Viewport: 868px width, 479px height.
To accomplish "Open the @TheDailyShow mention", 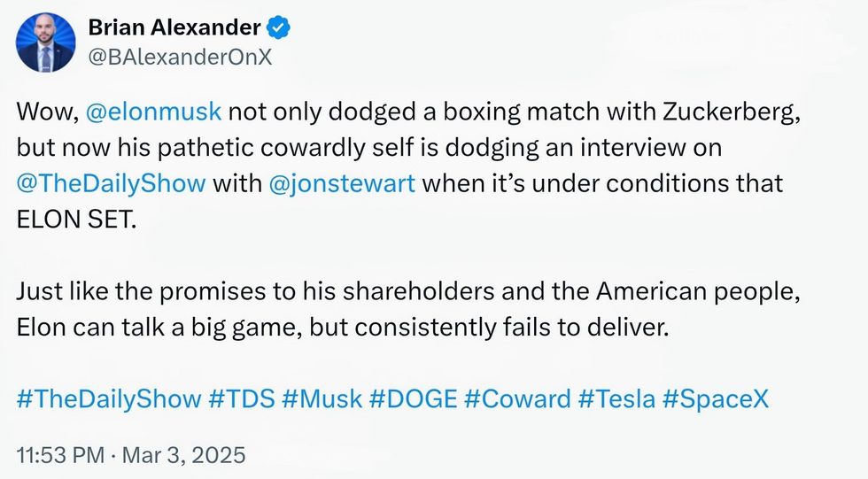I will [x=112, y=184].
